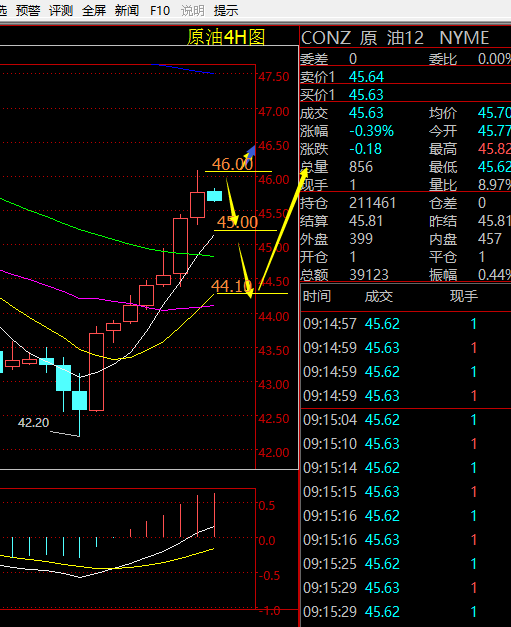511x627 pixels.
Task: Click the tallest red MACD histogram bar
Action: (215, 515)
